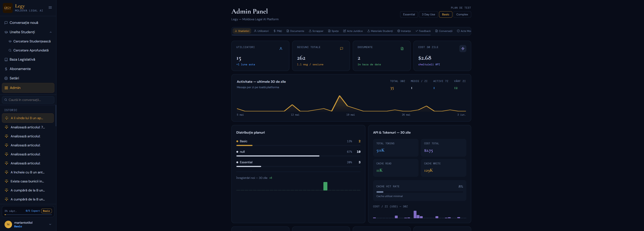Viewport: 644px width, 231px height.
Task: Click the Setări gear icon
Action: tap(6, 78)
